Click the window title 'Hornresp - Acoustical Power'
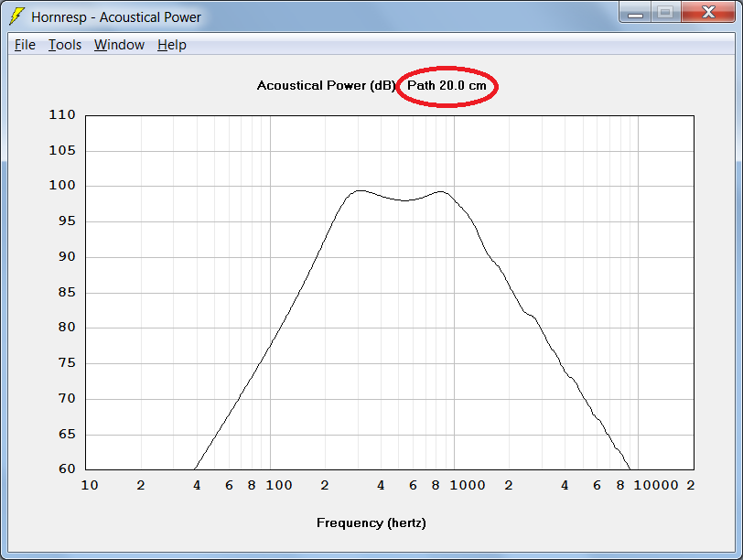Image resolution: width=743 pixels, height=560 pixels. pos(116,17)
